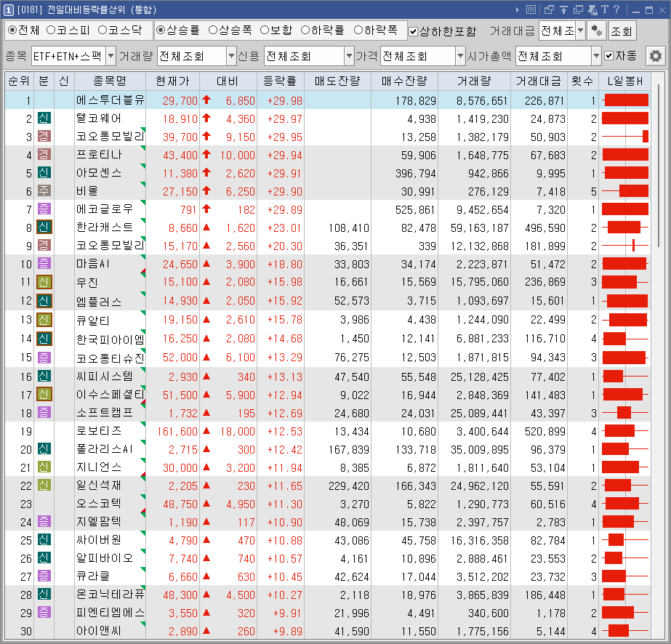This screenshot has height=644, width=671.
Task: Select the 전체 market radio button
Action: pyautogui.click(x=12, y=30)
